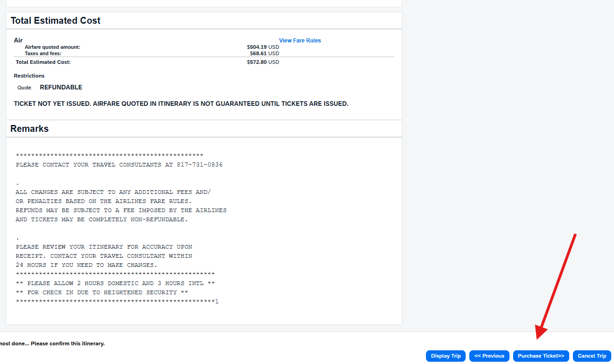Click the 'OR PENALTIES BASED ON' remark line
This screenshot has width=614, height=364.
(104, 201)
